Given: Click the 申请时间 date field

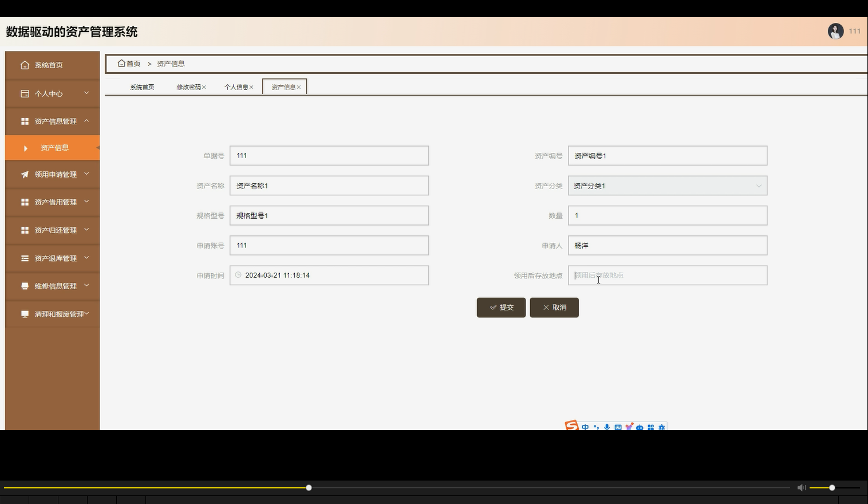Looking at the screenshot, I should (329, 275).
